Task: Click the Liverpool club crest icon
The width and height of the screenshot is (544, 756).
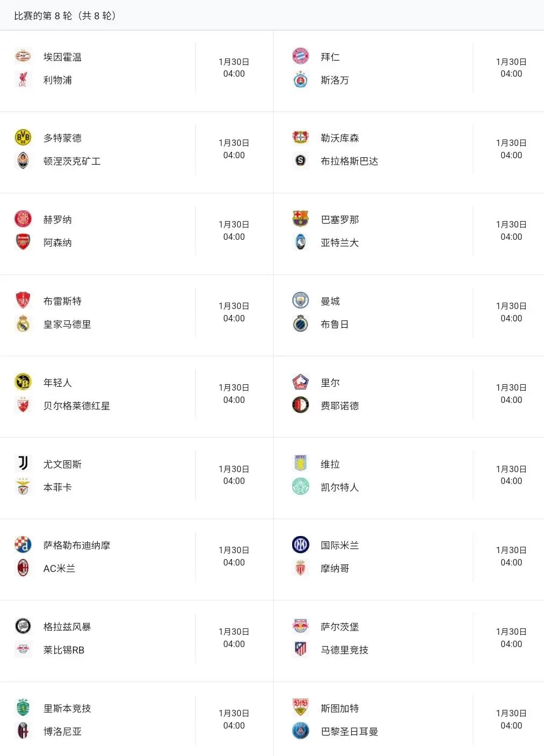Action: (23, 79)
